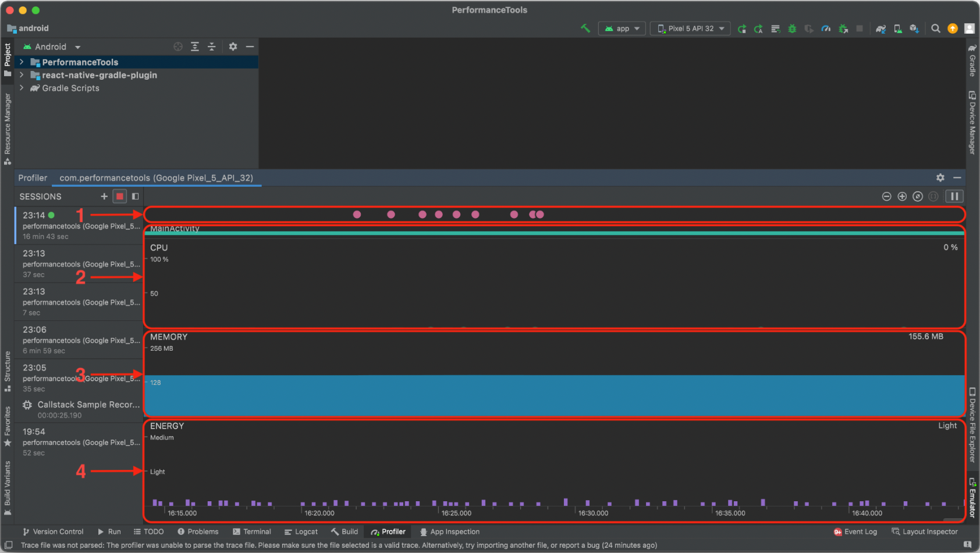
Task: Click the first pink event dot in timeline
Action: (357, 215)
